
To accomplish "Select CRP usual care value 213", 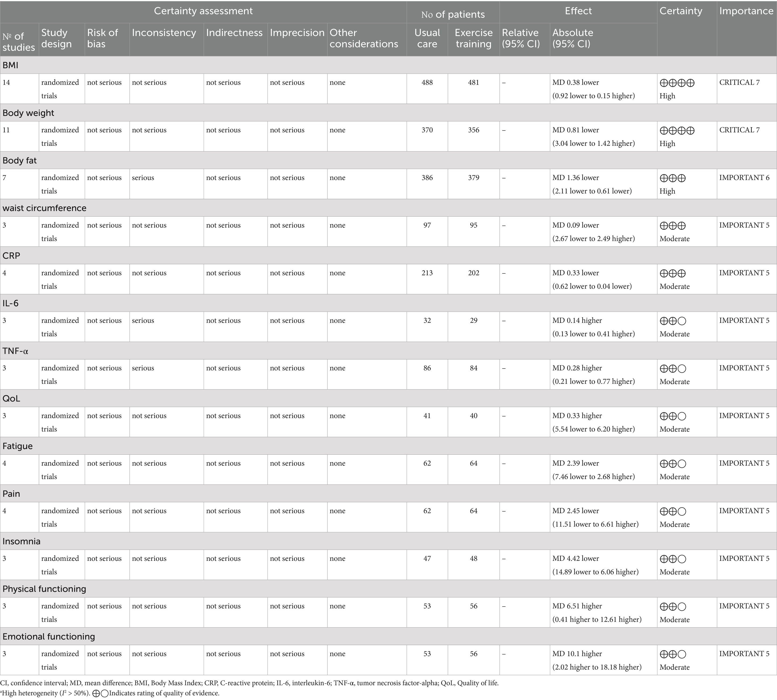I will pos(427,273).
